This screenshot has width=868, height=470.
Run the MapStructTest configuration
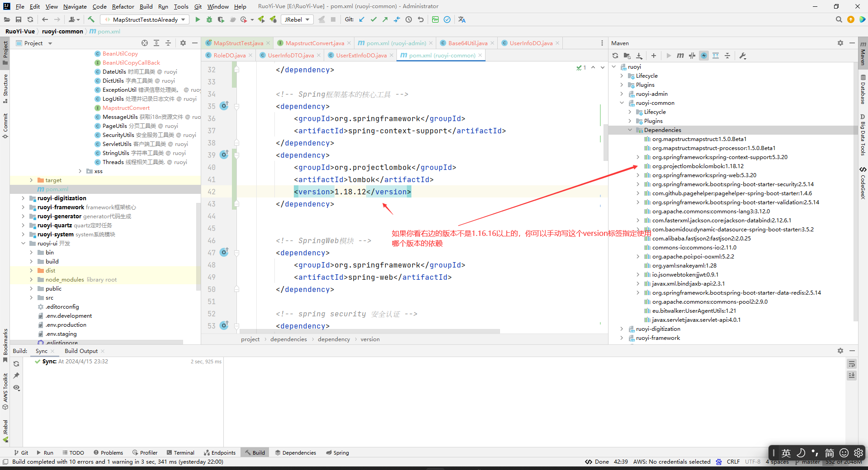coord(198,19)
